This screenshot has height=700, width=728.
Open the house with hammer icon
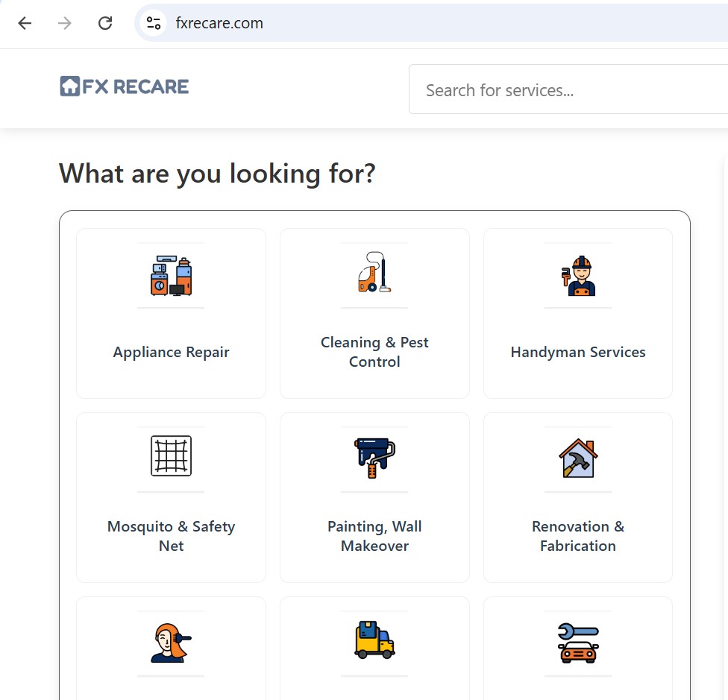pyautogui.click(x=578, y=458)
